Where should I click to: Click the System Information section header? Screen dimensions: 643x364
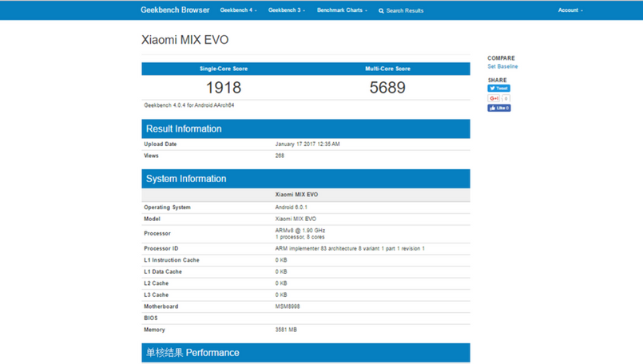coord(306,179)
